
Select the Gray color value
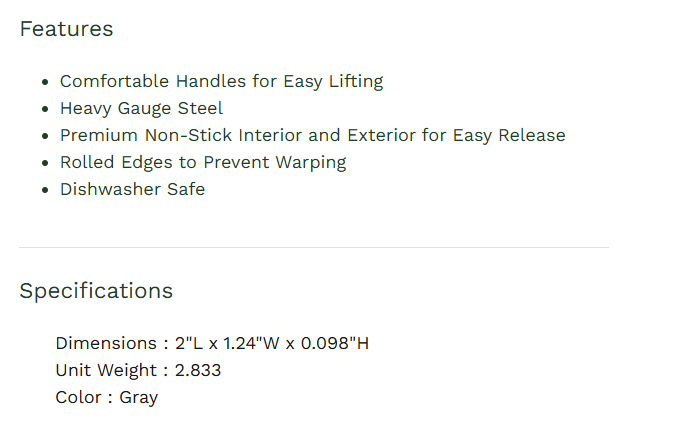(139, 398)
